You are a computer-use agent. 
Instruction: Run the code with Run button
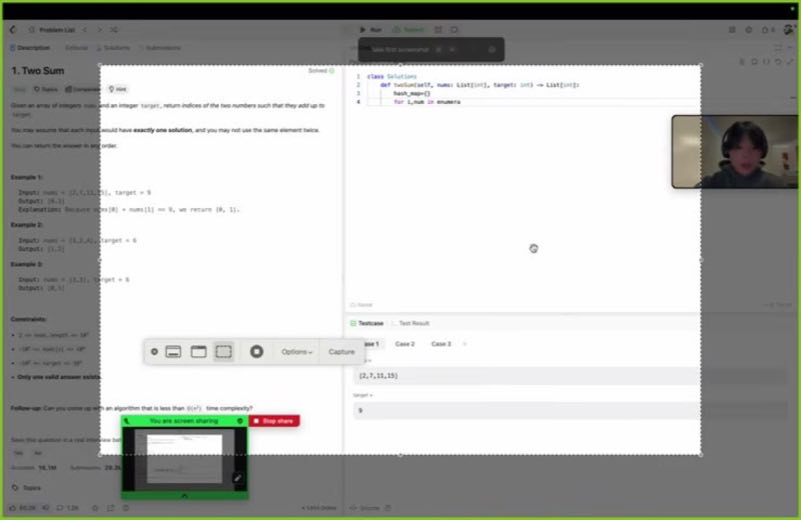coord(371,30)
